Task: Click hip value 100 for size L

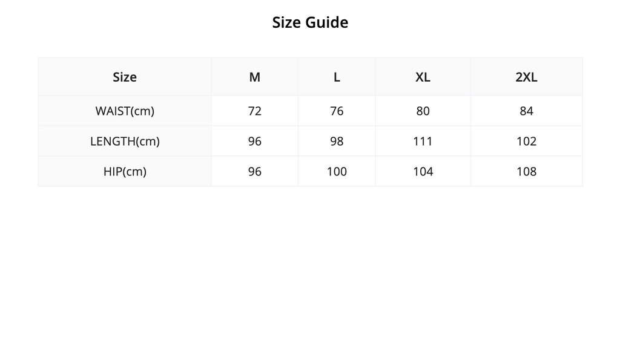Action: [337, 171]
